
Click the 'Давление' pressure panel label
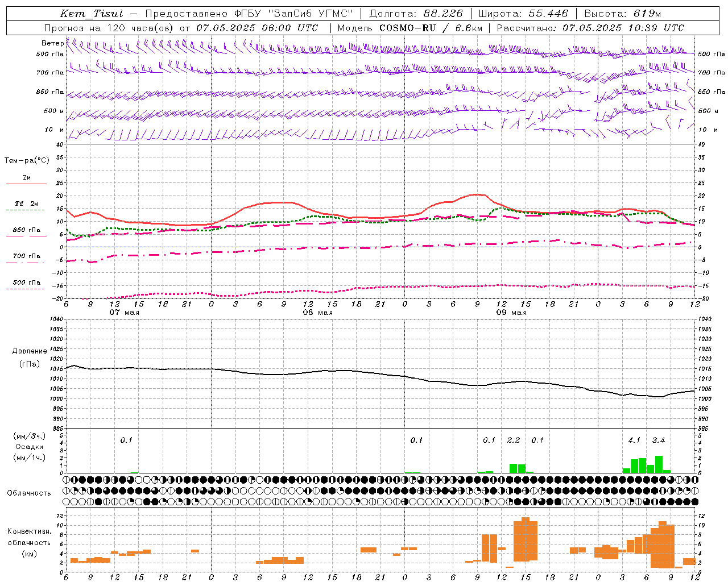click(x=30, y=351)
